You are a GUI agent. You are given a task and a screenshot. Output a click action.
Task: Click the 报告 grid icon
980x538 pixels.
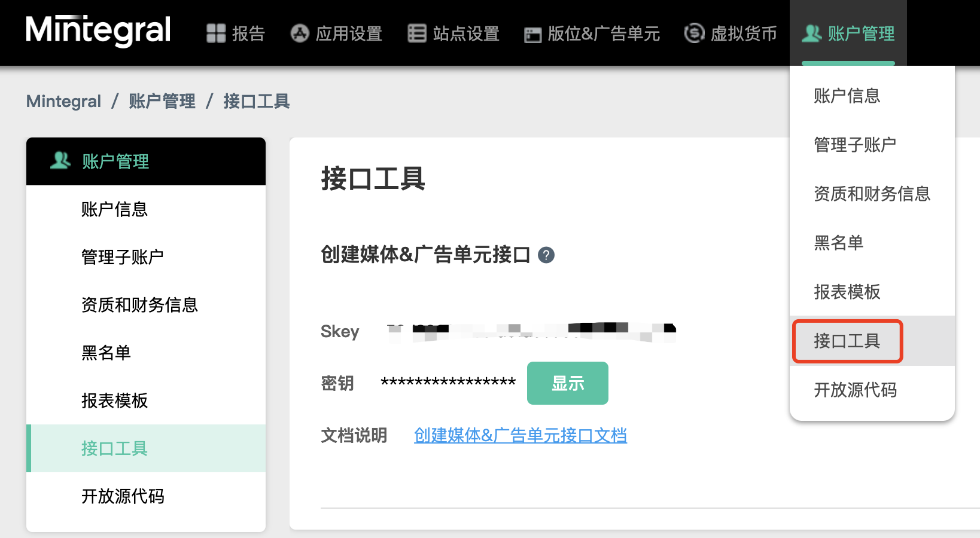(x=215, y=33)
